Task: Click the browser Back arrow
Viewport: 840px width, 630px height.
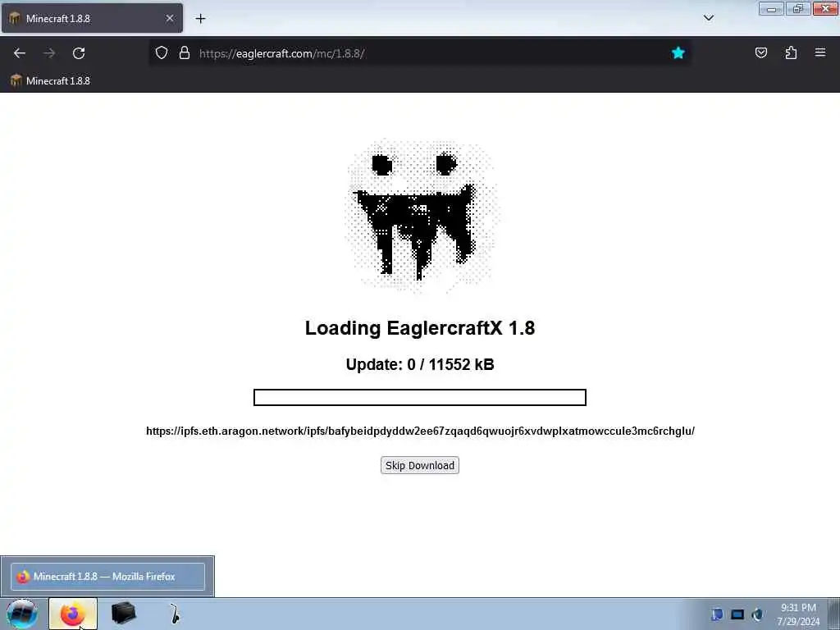Action: click(x=20, y=53)
